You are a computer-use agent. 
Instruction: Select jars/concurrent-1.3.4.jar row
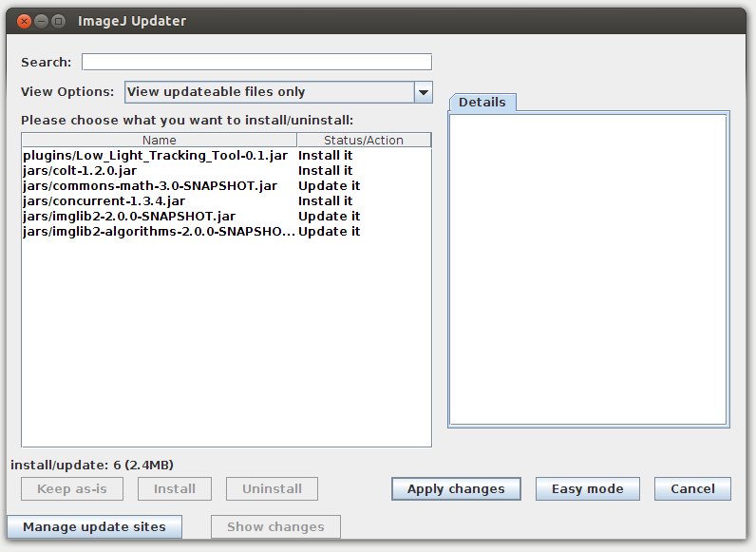(x=226, y=200)
